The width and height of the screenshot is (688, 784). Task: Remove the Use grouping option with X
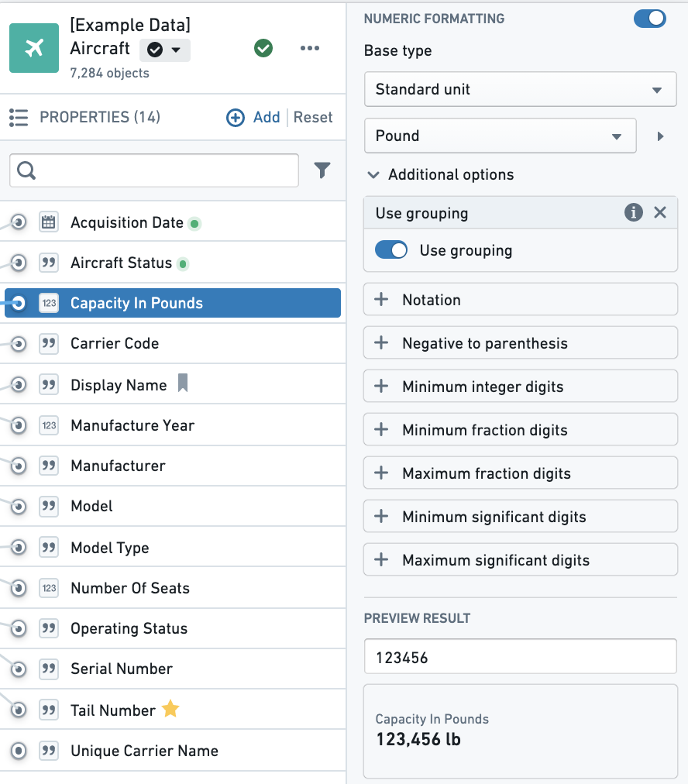[660, 212]
